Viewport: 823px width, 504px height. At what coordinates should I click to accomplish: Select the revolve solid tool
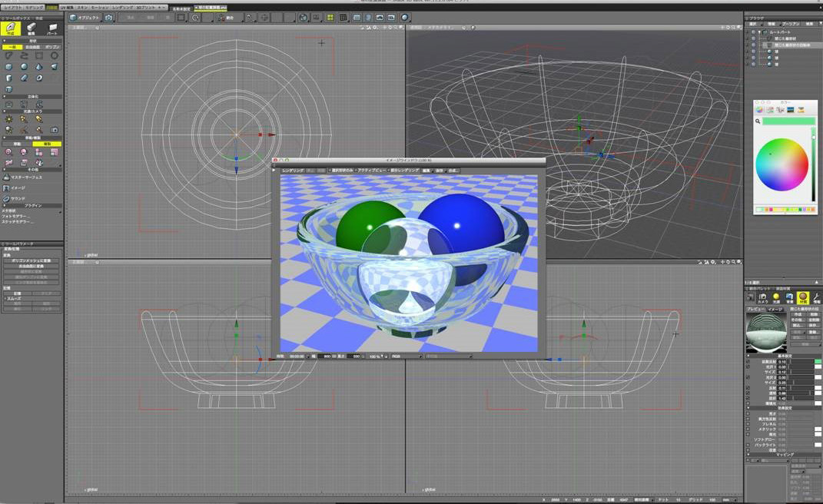click(x=24, y=104)
